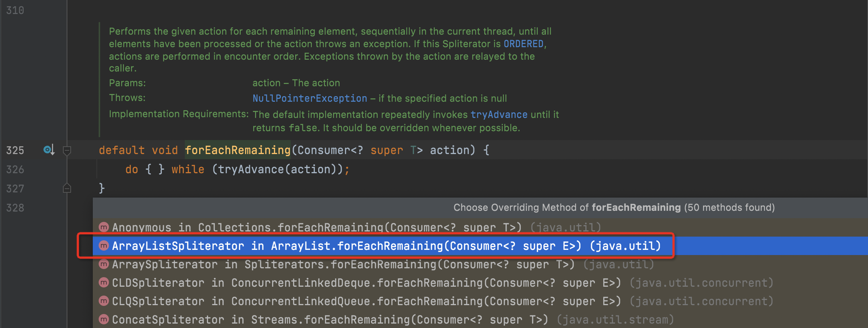Click the method icon beside Anonymous in Collections
The height and width of the screenshot is (328, 868).
pos(104,227)
